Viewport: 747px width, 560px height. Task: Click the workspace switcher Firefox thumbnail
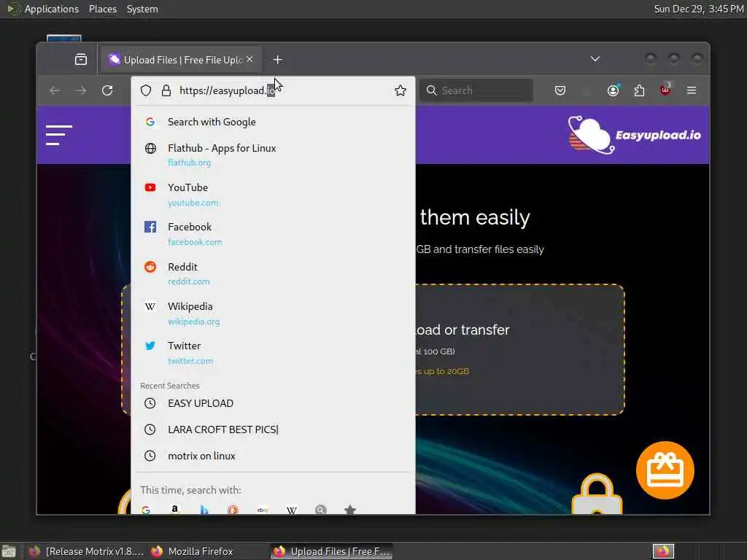(663, 551)
